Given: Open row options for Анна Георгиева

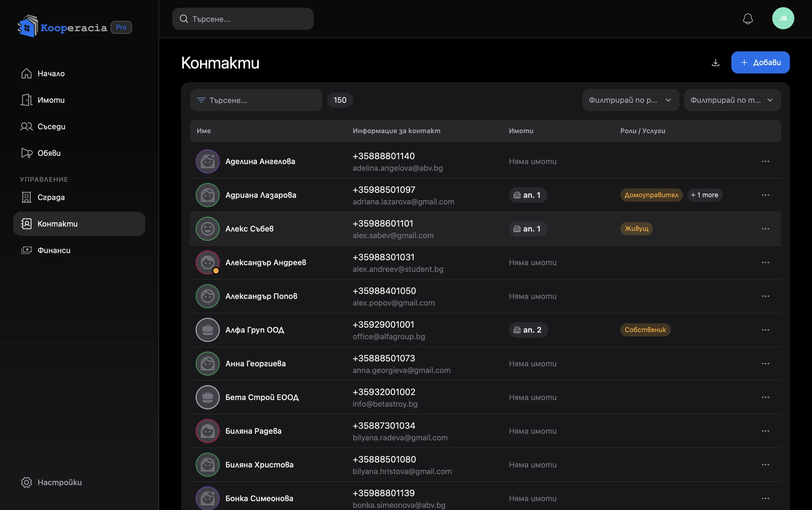Looking at the screenshot, I should 766,364.
